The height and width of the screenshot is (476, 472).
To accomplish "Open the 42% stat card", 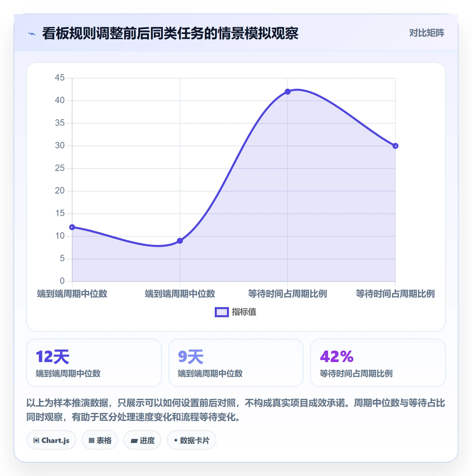I will 378,363.
